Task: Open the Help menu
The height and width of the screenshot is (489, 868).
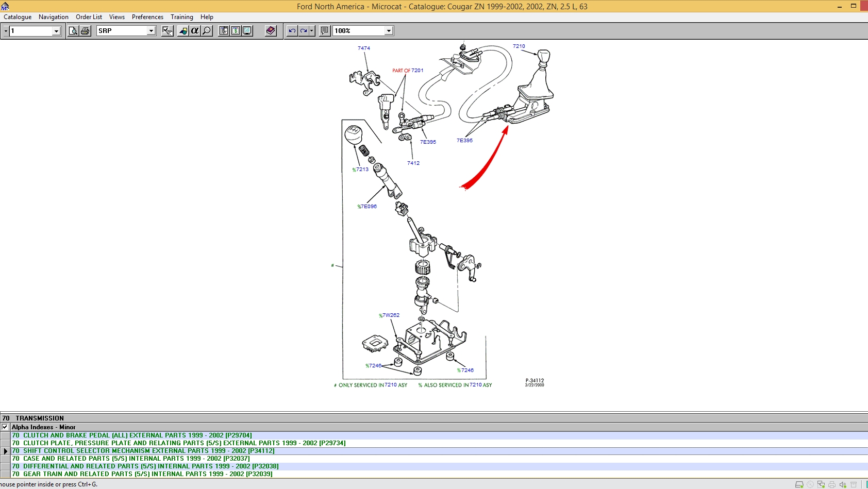Action: point(207,17)
